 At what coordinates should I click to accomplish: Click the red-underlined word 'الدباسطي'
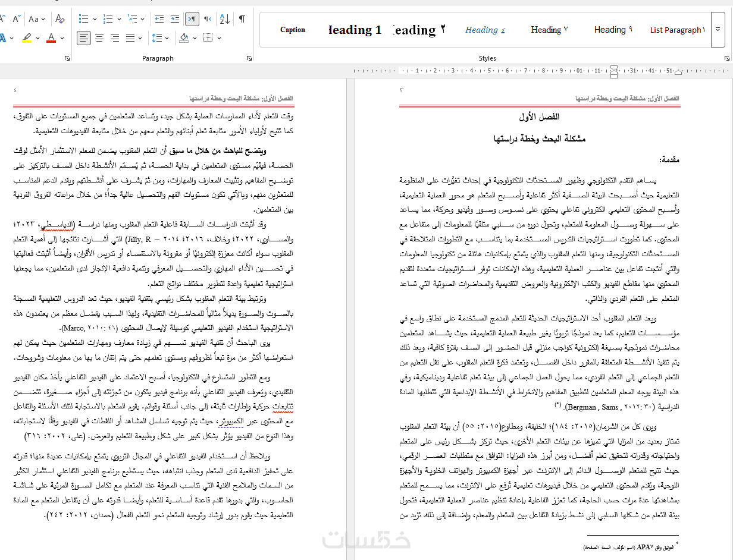(x=57, y=225)
